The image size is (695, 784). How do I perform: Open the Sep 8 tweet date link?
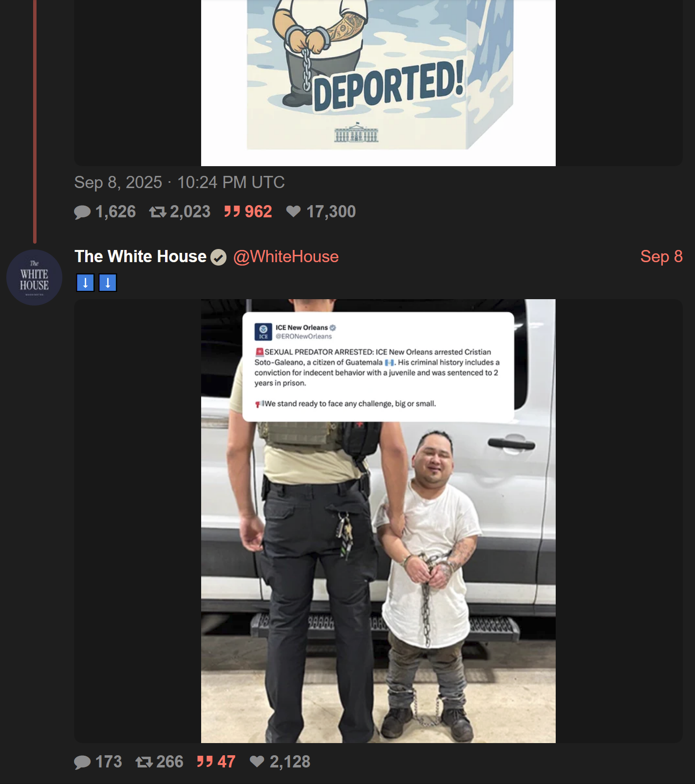pos(661,257)
